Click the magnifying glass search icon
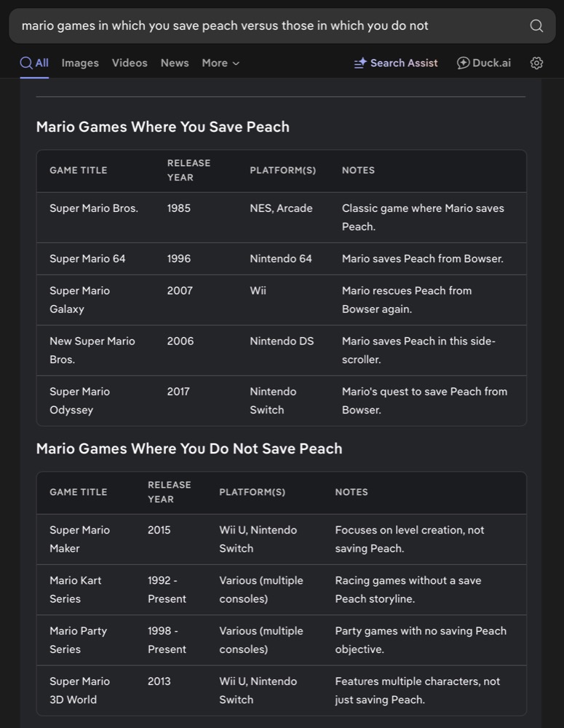The height and width of the screenshot is (728, 564). (x=536, y=26)
